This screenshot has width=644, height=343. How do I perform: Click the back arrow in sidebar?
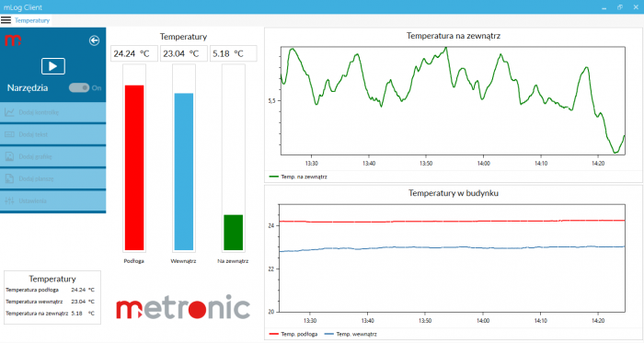[x=94, y=40]
